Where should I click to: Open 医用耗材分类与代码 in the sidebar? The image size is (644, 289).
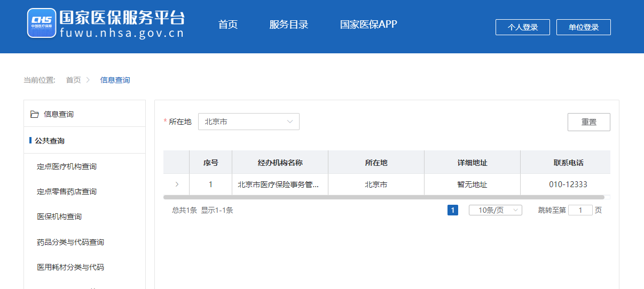[70, 267]
